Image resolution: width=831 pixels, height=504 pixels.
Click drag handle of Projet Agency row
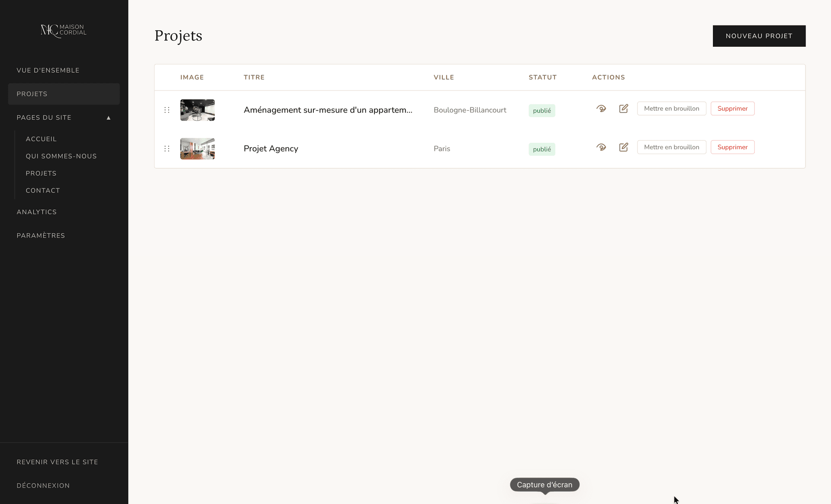point(167,148)
